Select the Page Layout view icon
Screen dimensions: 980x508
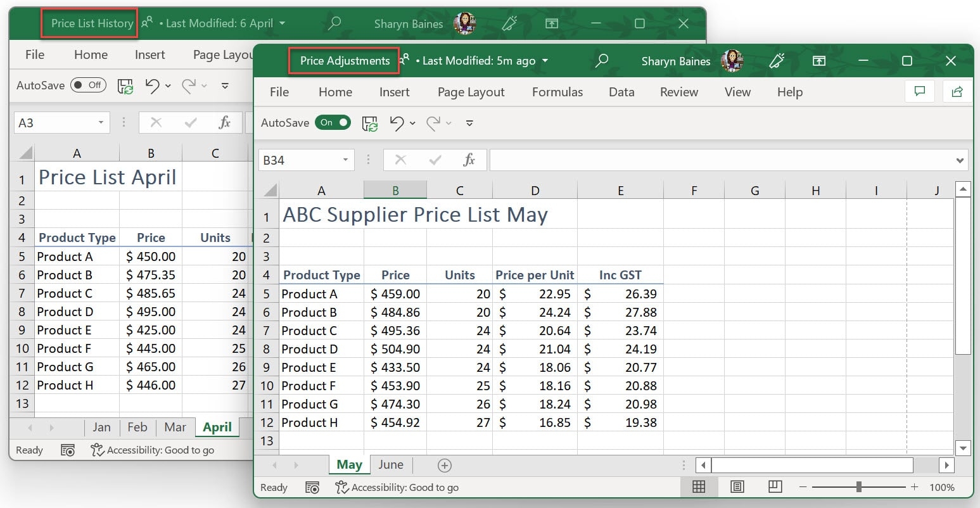[737, 486]
